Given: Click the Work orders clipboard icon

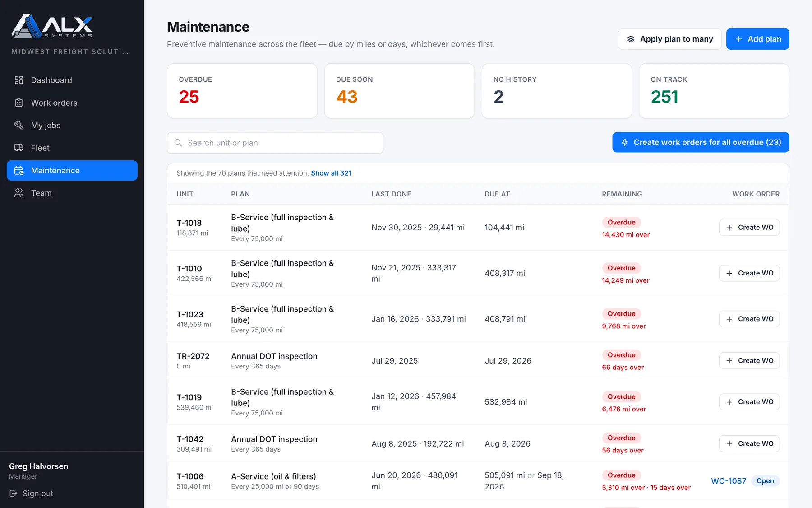Looking at the screenshot, I should [19, 103].
